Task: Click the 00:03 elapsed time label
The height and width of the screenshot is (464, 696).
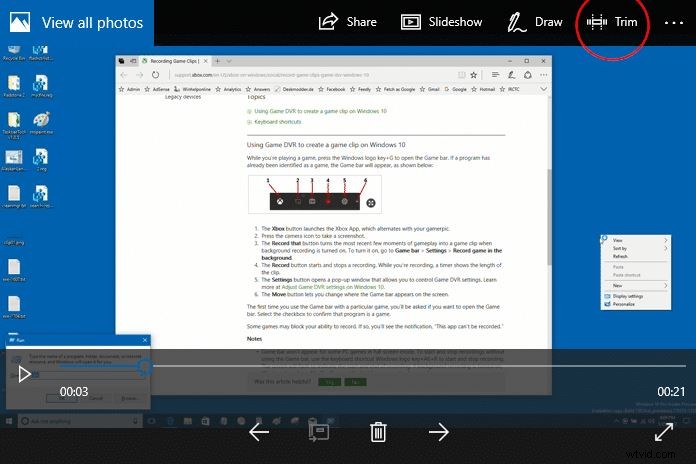Action: 74,392
